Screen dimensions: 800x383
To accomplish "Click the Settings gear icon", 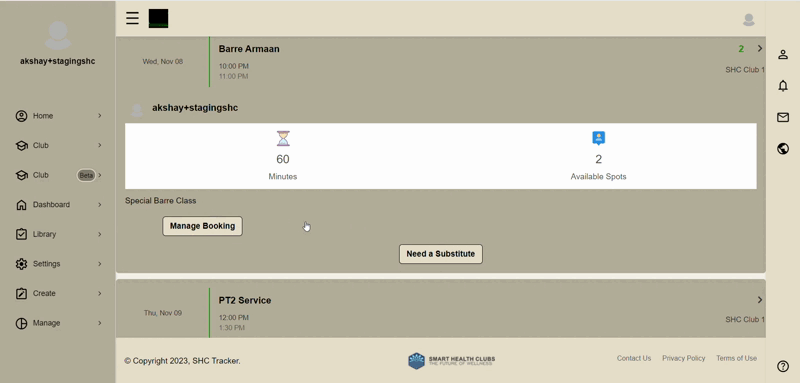I will point(21,264).
